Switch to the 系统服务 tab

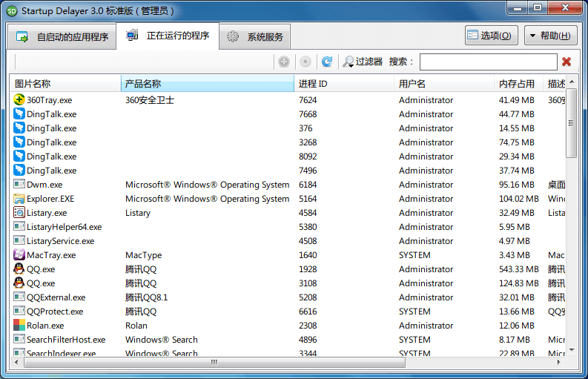257,37
